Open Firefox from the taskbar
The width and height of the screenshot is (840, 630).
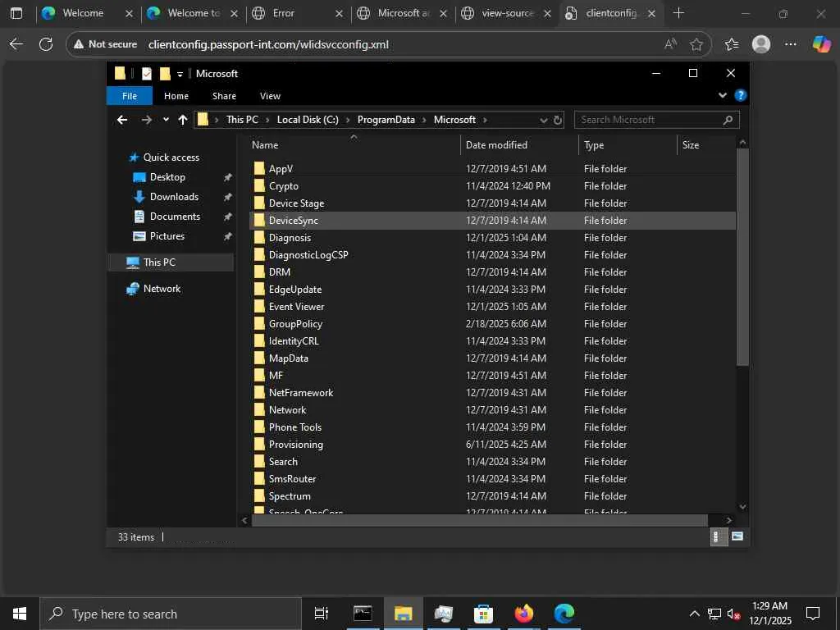coord(524,614)
